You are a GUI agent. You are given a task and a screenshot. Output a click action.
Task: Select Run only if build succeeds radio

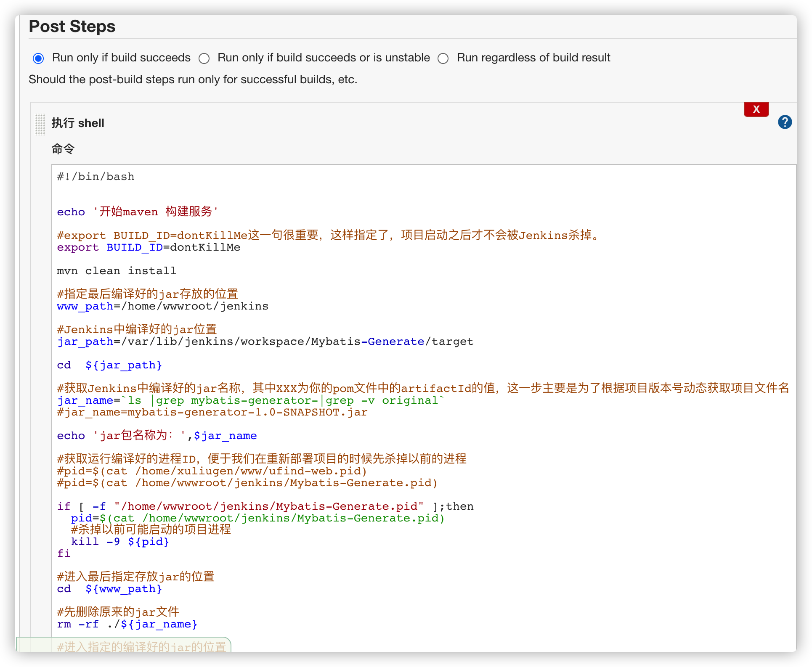coord(38,58)
